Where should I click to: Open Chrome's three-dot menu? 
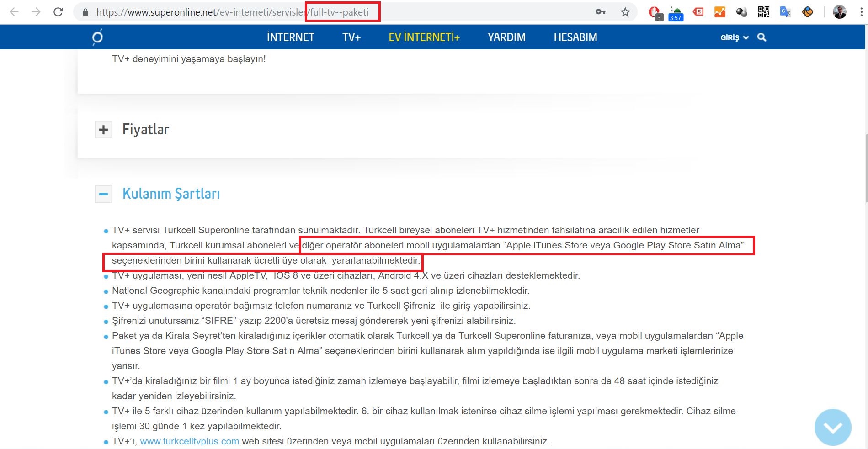pos(861,12)
